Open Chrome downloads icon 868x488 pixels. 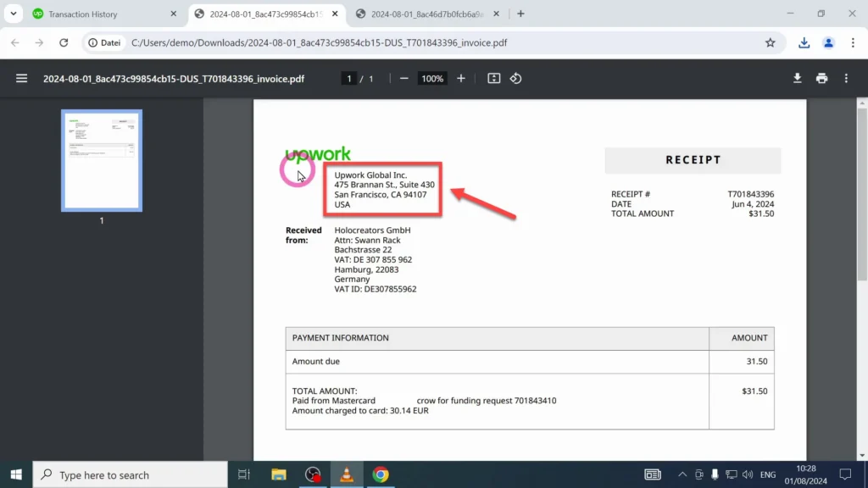804,42
